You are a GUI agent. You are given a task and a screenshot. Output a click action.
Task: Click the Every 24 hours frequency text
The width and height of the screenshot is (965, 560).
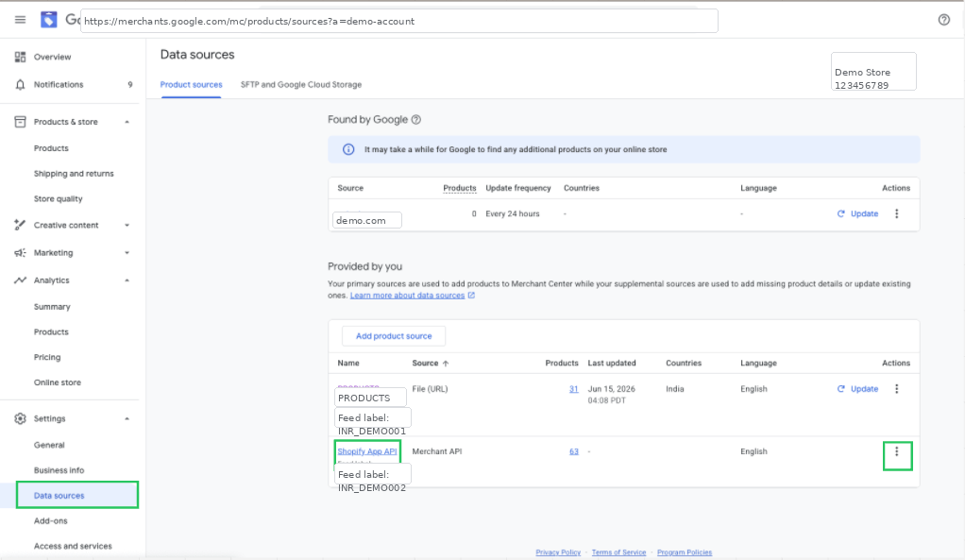pos(513,213)
